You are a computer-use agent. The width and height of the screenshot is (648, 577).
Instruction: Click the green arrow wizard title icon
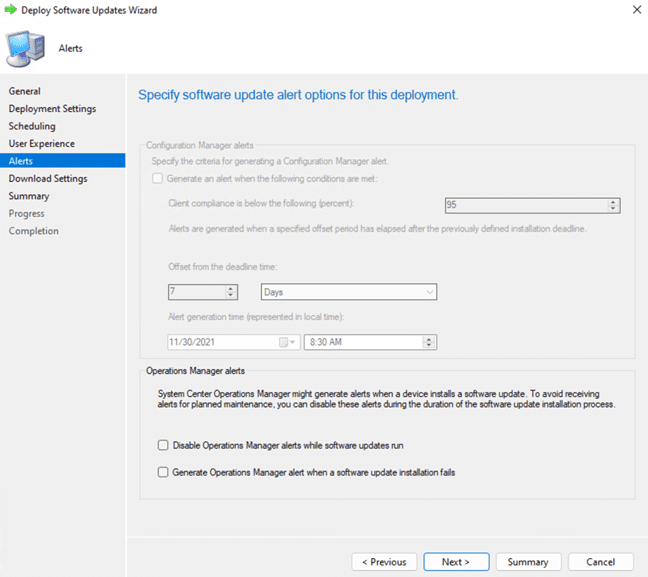pyautogui.click(x=10, y=10)
